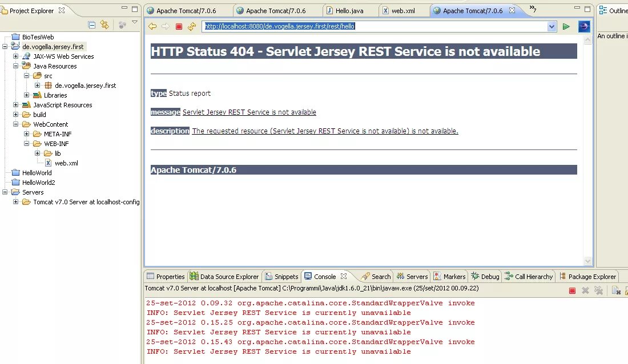Toggle Link with Editor in Project Explorer
This screenshot has width=628, height=364.
[x=104, y=25]
